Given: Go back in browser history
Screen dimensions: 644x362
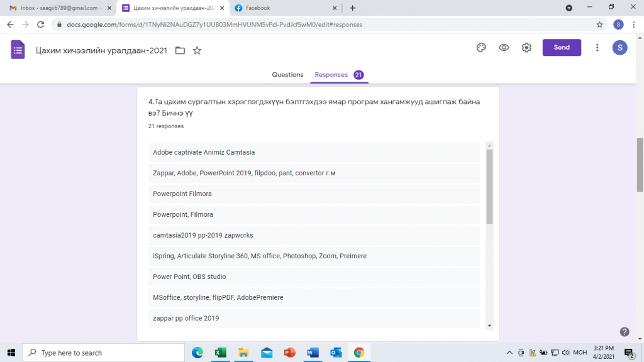Looking at the screenshot, I should click(x=10, y=25).
